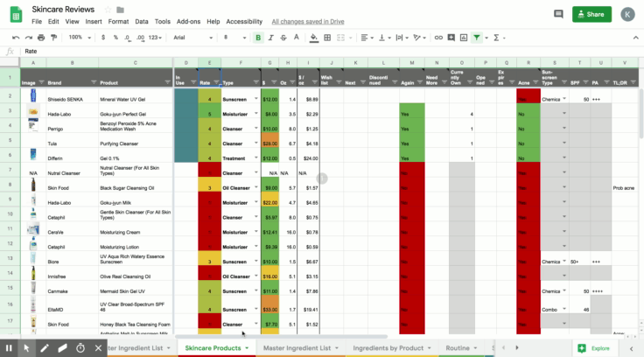Switch to the Routine sheet tab
Viewport: 644px width, 357px height.
pos(458,348)
